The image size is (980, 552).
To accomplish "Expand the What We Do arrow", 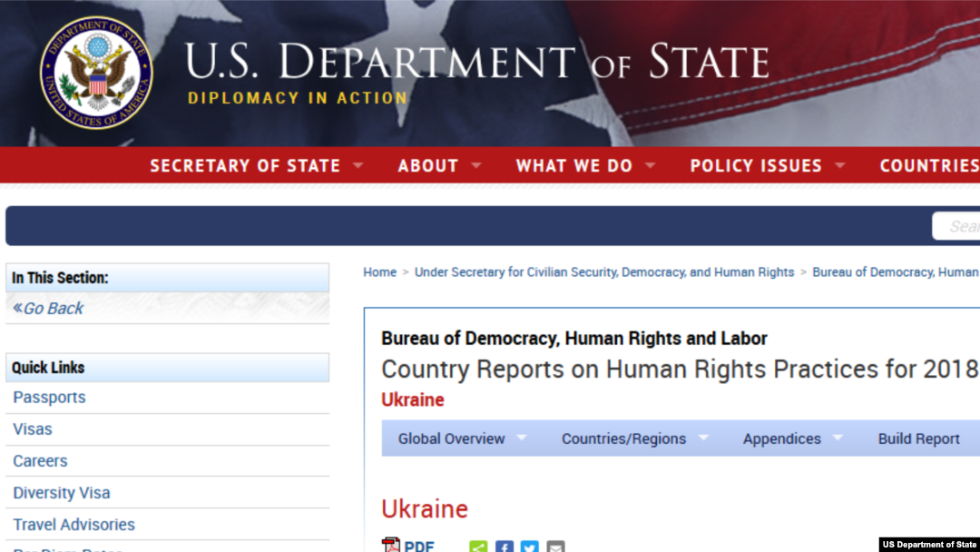I will click(650, 165).
